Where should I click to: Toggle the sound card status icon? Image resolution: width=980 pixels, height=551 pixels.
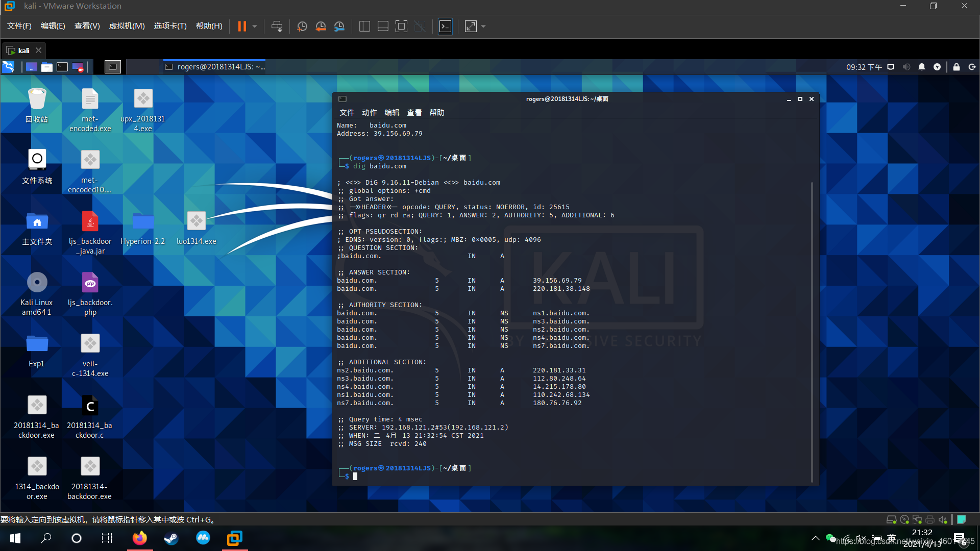tap(943, 519)
